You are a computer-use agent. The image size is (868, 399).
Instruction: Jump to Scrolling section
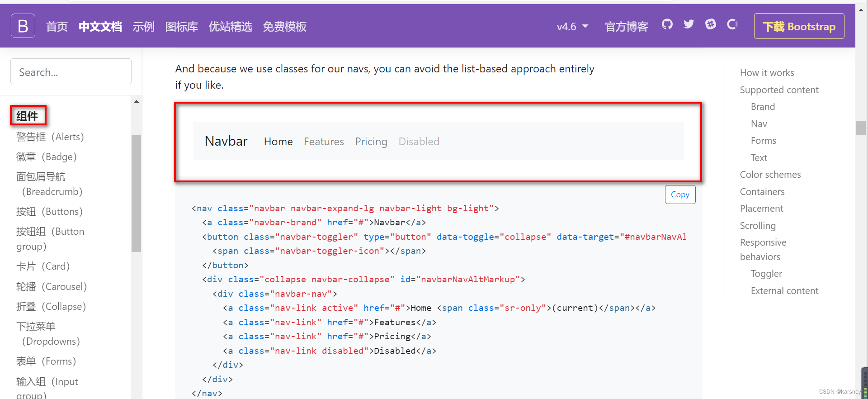click(x=758, y=226)
